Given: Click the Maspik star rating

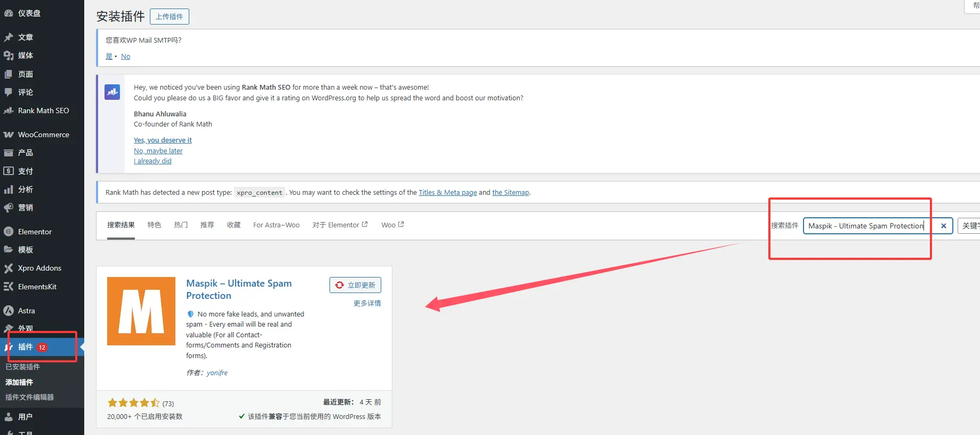Looking at the screenshot, I should pos(133,403).
